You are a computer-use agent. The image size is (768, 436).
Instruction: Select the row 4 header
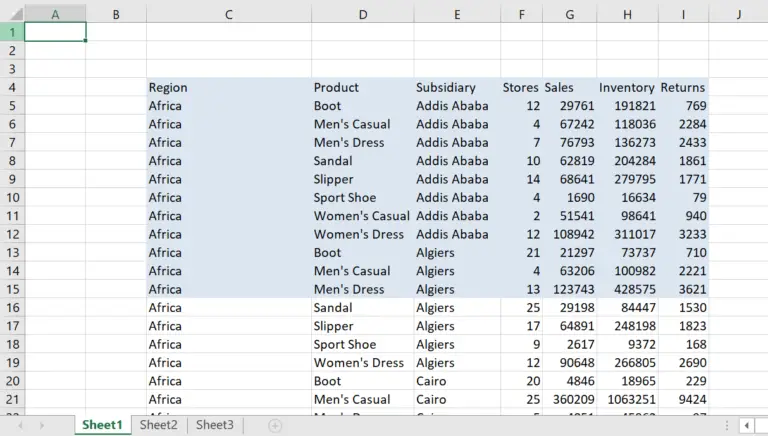(12, 87)
